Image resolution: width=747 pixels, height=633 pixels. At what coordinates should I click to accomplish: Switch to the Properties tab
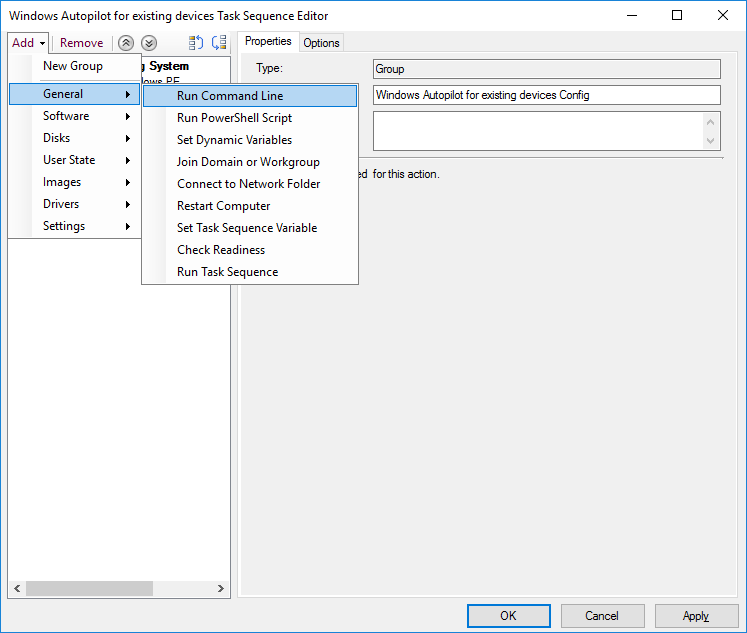click(x=268, y=41)
